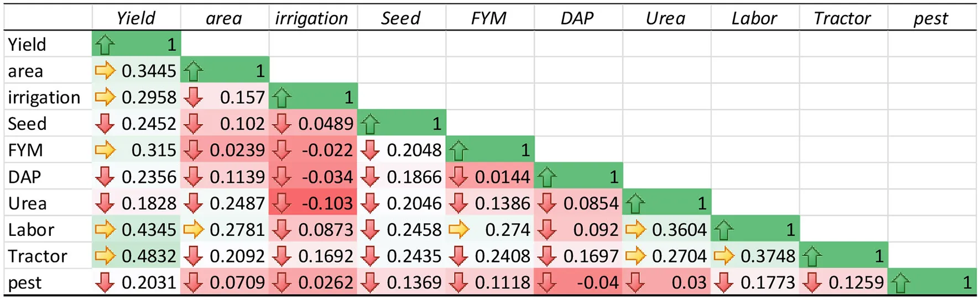The width and height of the screenshot is (980, 300).
Task: Select the pest column header
Action: pyautogui.click(x=931, y=18)
